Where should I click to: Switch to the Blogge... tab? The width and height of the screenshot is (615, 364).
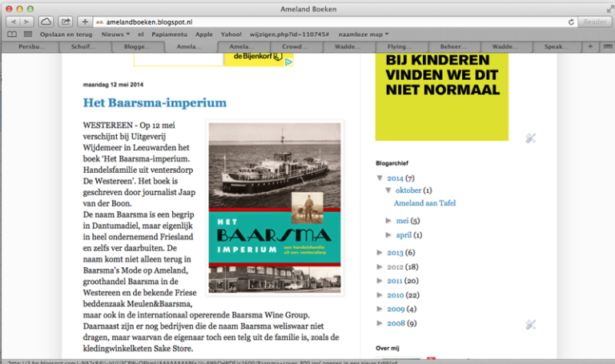coord(136,46)
